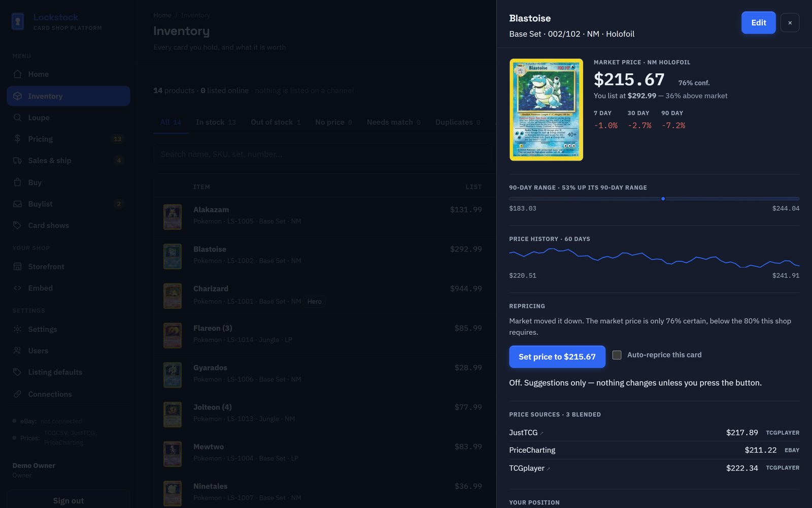This screenshot has height=508, width=812.
Task: Click the Charizard $944.99 list price
Action: tap(466, 289)
